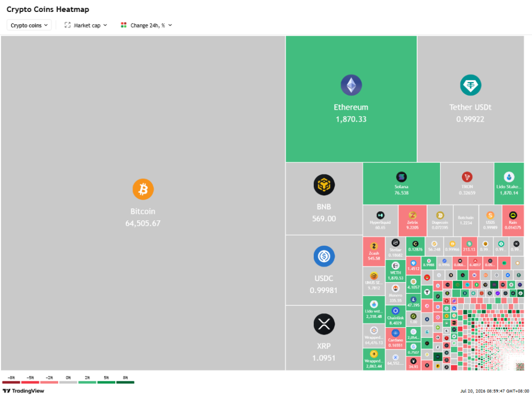Image resolution: width=532 pixels, height=398 pixels.
Task: Click the Jul 20, 2026 timestamp text
Action: (x=495, y=391)
